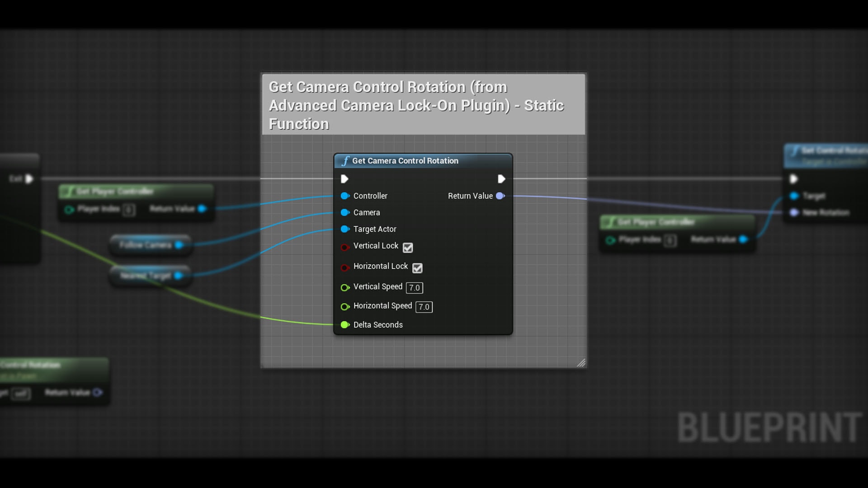Uncheck the Horizontal Lock checkbox
This screenshot has height=488, width=868.
pyautogui.click(x=417, y=267)
